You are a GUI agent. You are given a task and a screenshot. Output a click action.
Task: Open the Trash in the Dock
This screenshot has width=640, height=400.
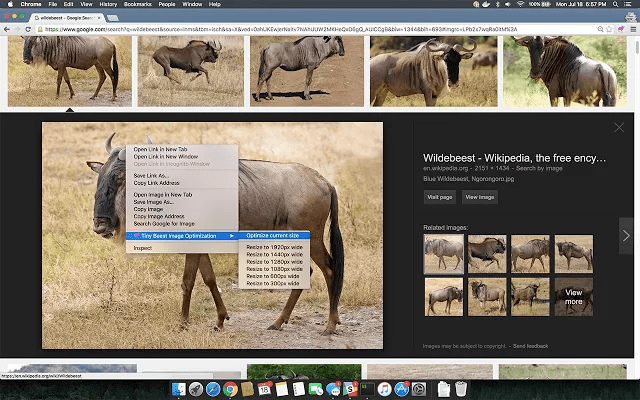(461, 389)
